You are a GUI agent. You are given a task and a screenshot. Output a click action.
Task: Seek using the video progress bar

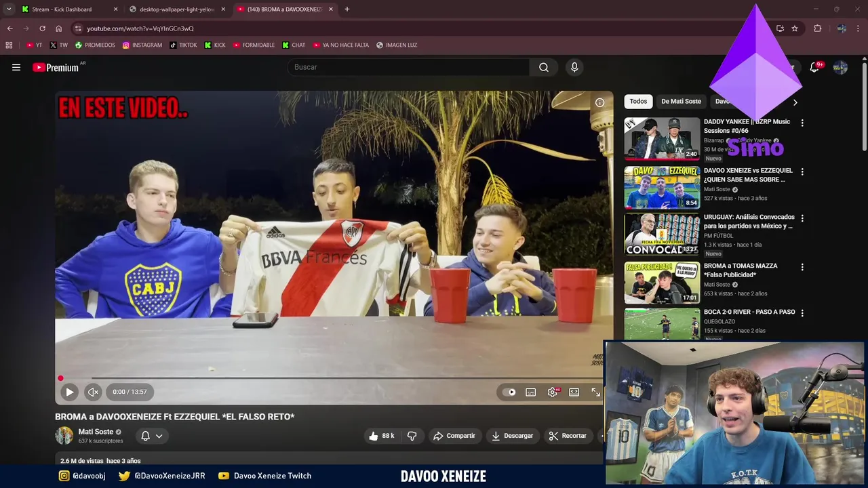tap(331, 378)
